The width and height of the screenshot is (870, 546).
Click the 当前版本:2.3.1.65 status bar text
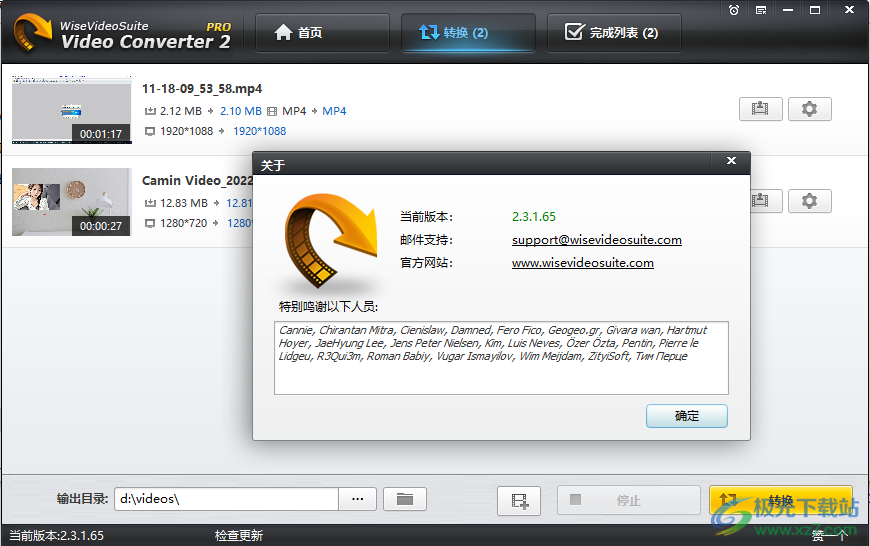tap(57, 535)
